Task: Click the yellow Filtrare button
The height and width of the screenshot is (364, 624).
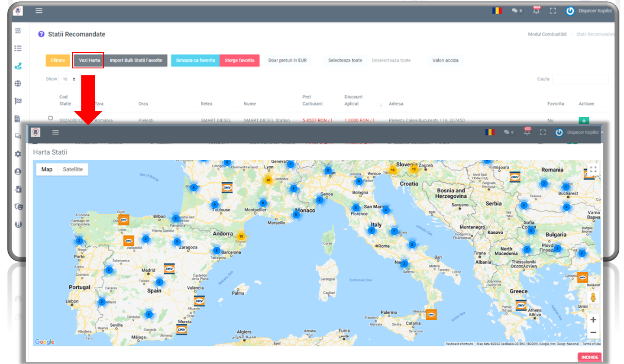Action: pos(58,61)
